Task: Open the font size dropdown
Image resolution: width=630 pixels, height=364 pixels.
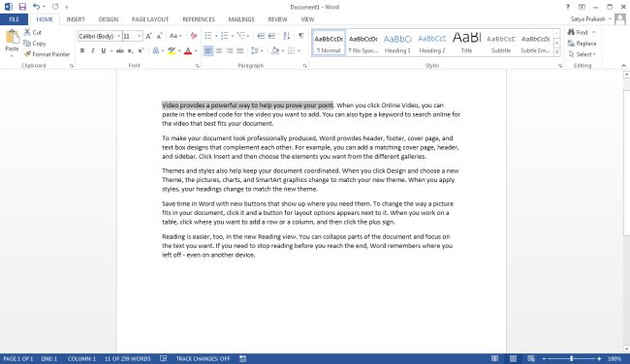Action: (140, 36)
